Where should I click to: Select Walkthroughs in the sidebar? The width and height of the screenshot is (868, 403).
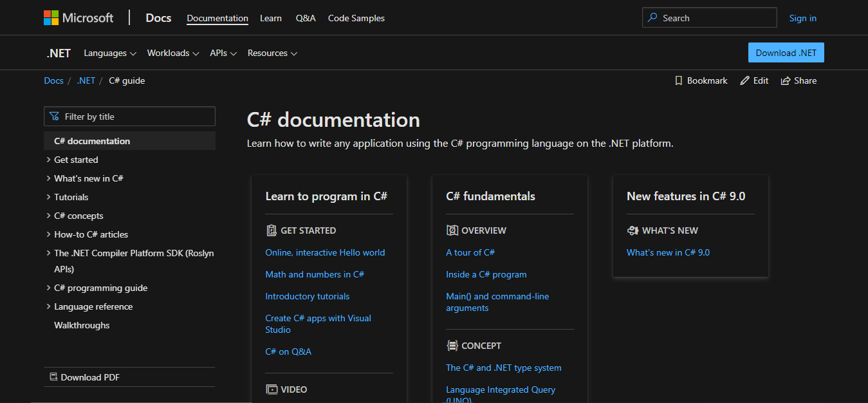point(82,325)
